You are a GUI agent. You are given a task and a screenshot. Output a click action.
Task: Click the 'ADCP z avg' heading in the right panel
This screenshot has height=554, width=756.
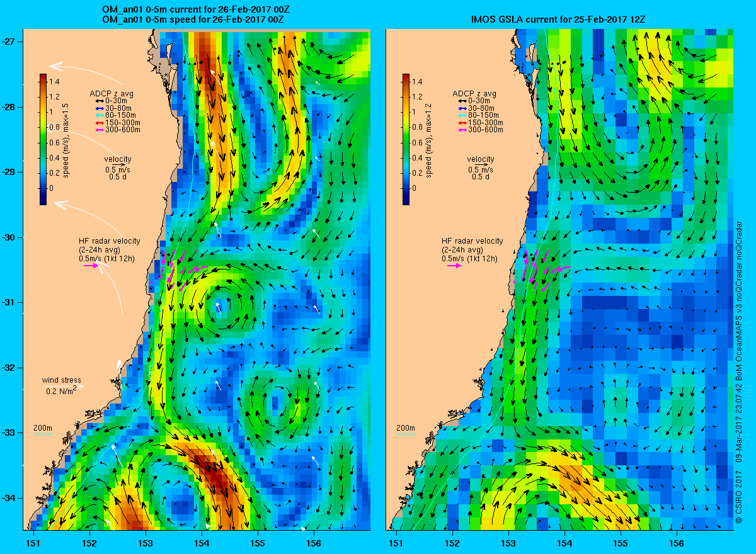[x=474, y=94]
